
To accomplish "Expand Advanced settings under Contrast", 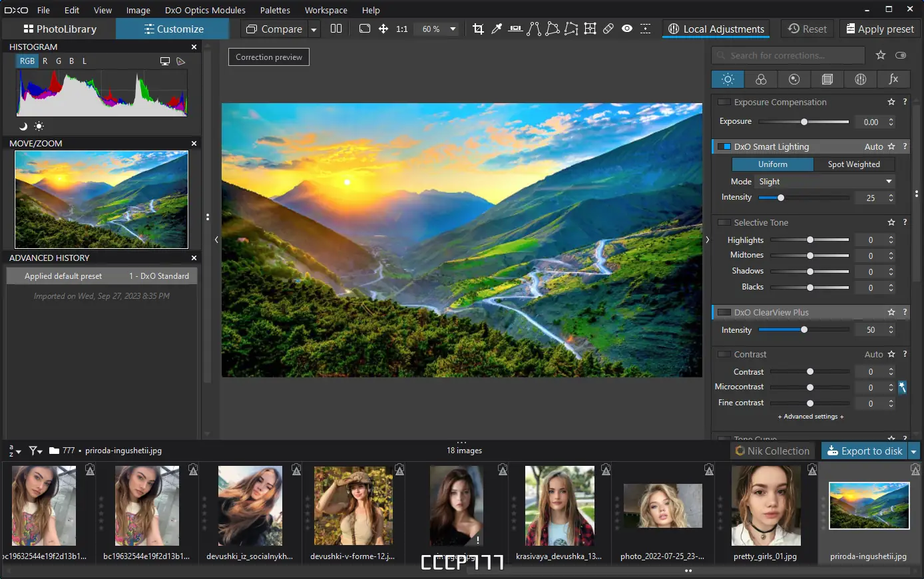I will [809, 416].
